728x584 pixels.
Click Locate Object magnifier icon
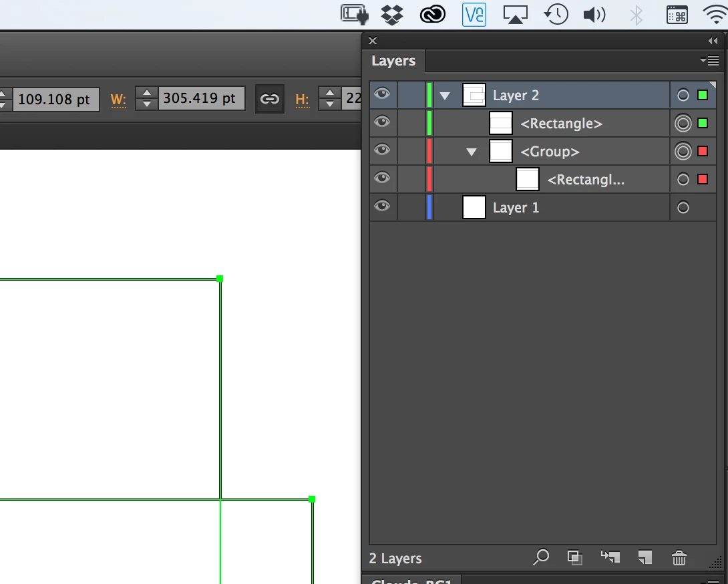click(541, 557)
